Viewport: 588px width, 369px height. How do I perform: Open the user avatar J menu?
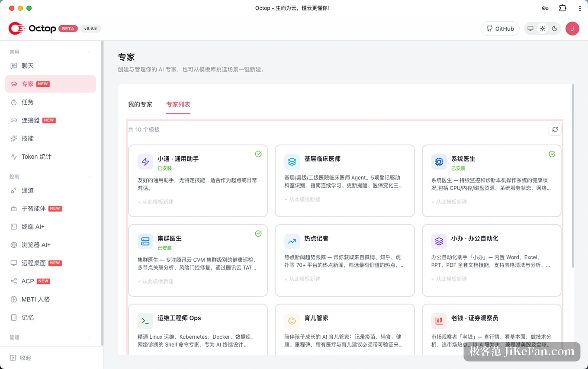tap(572, 29)
